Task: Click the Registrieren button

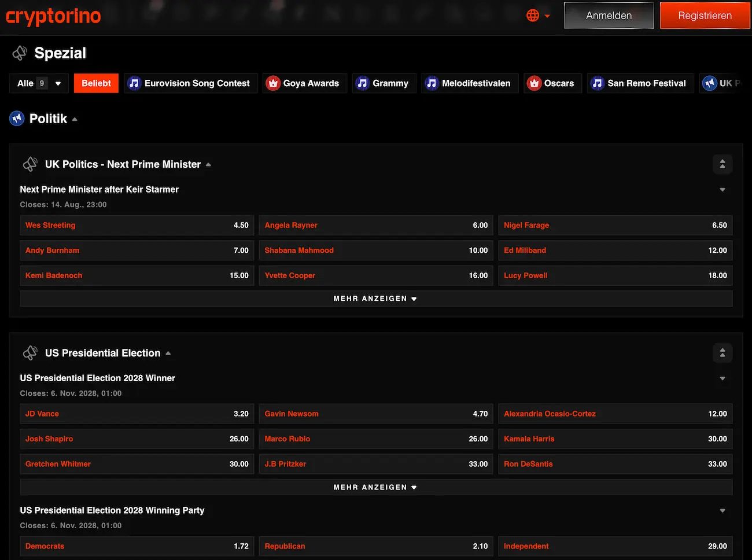Action: (x=705, y=16)
